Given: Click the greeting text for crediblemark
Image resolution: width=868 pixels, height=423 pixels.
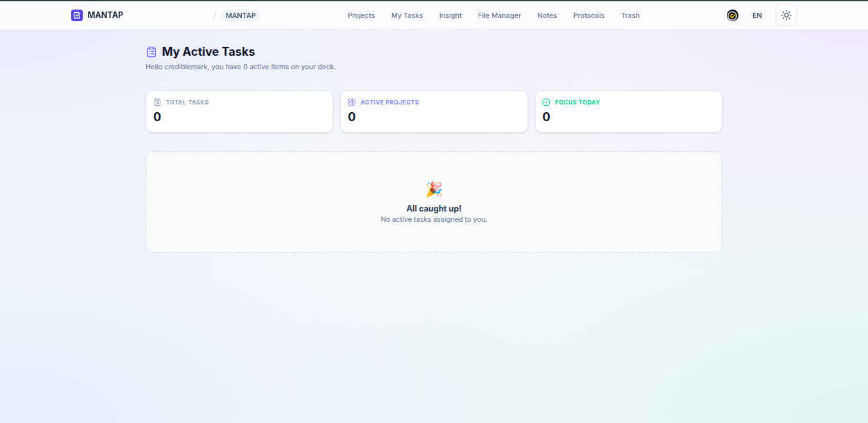Looking at the screenshot, I should 241,67.
